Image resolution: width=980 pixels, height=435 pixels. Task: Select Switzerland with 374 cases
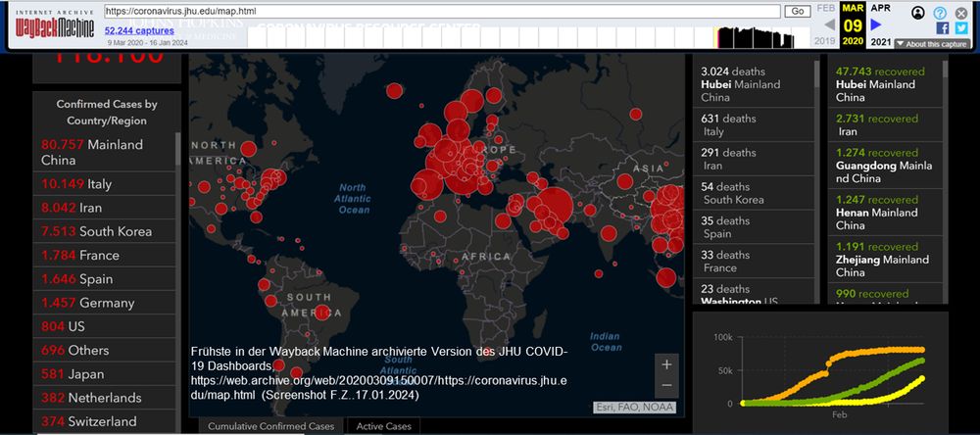point(105,421)
